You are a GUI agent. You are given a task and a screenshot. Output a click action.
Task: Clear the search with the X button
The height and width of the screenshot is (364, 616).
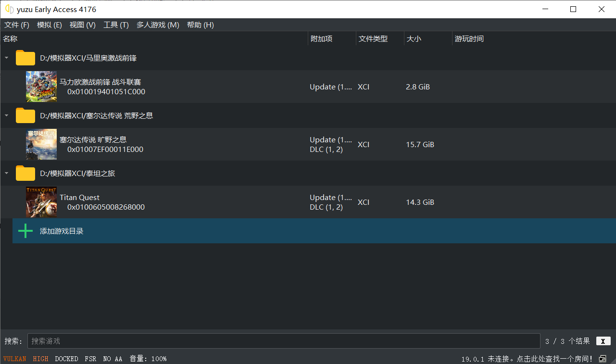tap(603, 341)
